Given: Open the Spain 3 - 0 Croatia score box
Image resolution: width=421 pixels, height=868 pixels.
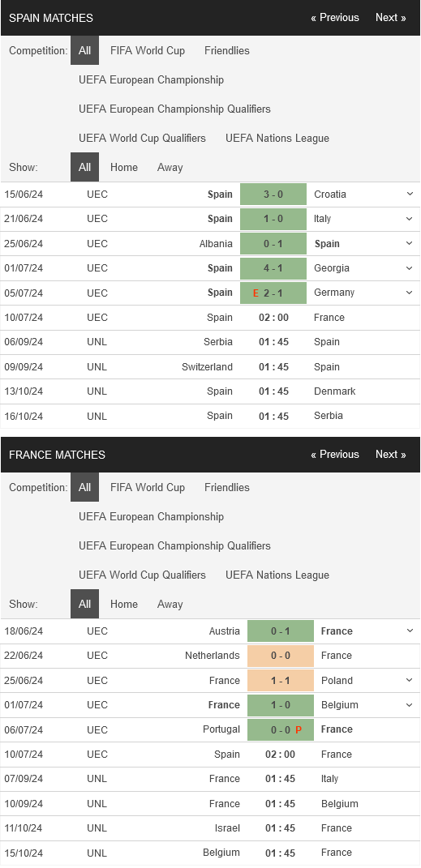Looking at the screenshot, I should 273,194.
